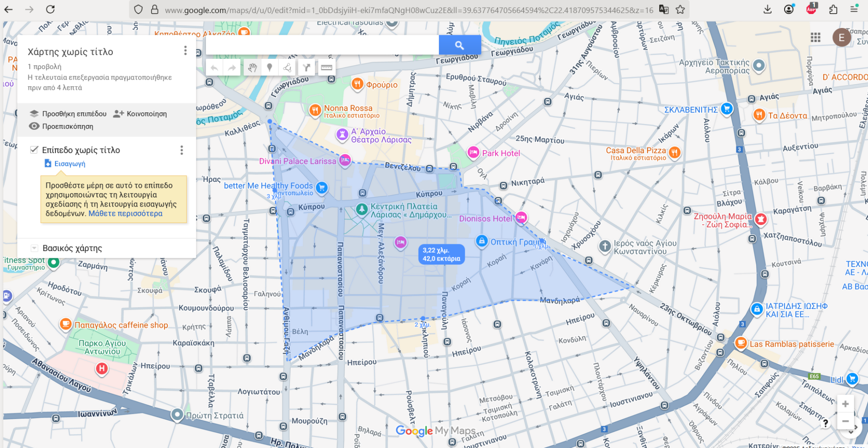Click Προσθήκη επιπέδου to add layer
Screen dimensions: 868x448
(68, 114)
